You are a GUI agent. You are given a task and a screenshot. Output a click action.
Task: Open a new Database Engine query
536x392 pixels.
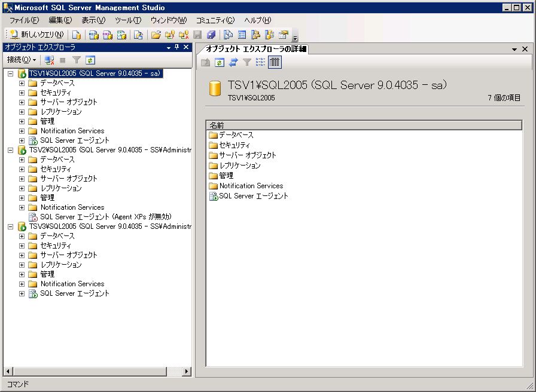pyautogui.click(x=77, y=35)
